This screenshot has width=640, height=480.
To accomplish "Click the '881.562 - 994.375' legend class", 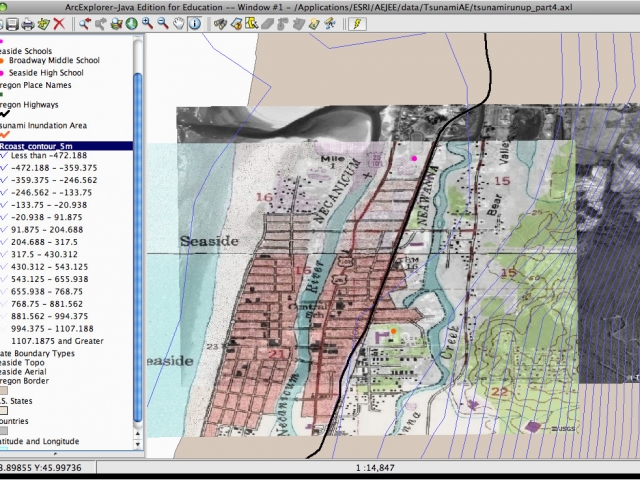I will coord(49,316).
